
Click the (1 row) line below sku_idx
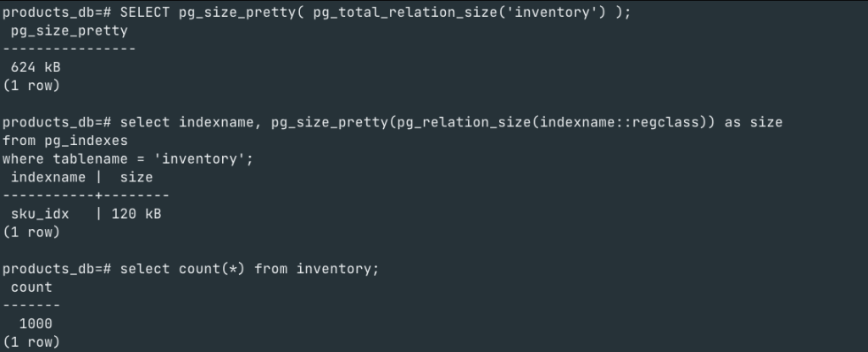(x=31, y=232)
